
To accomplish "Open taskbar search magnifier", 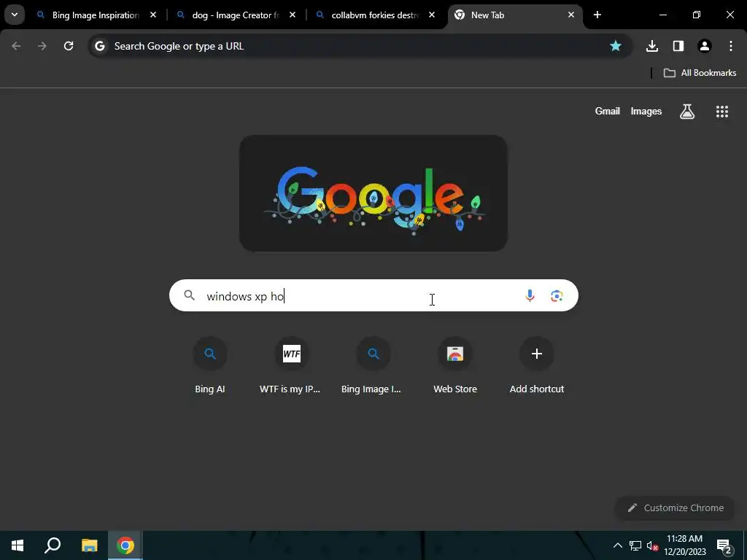I will tap(53, 545).
